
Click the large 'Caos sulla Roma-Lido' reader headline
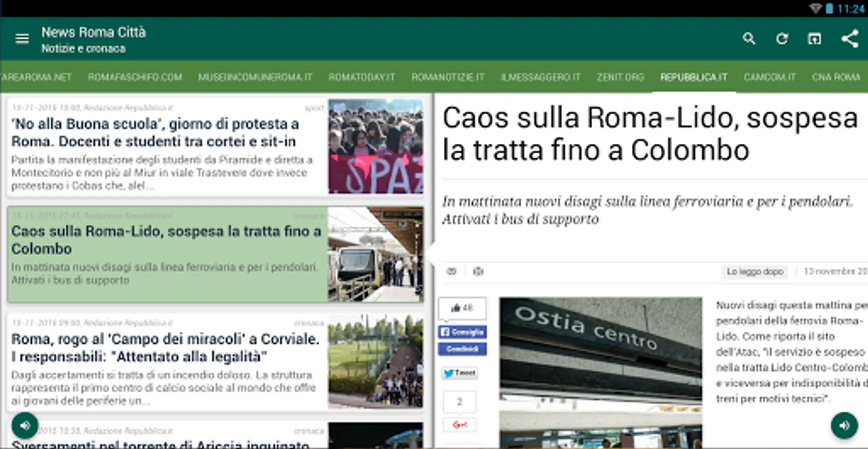[650, 134]
